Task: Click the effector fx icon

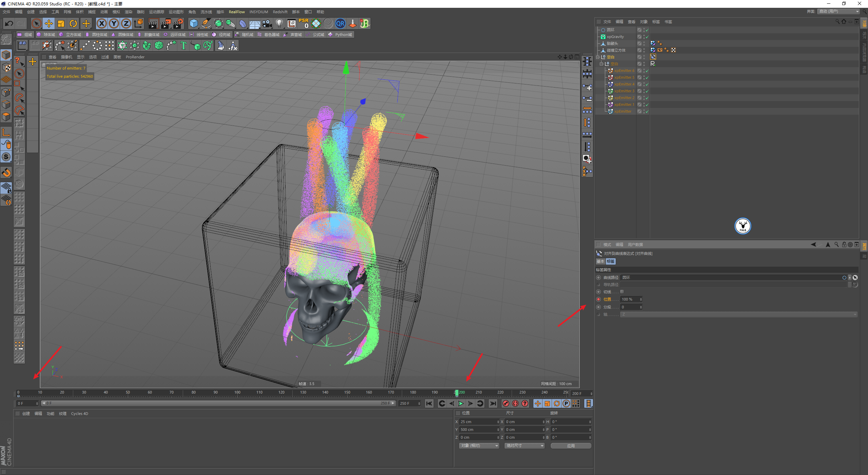Action: pyautogui.click(x=233, y=45)
